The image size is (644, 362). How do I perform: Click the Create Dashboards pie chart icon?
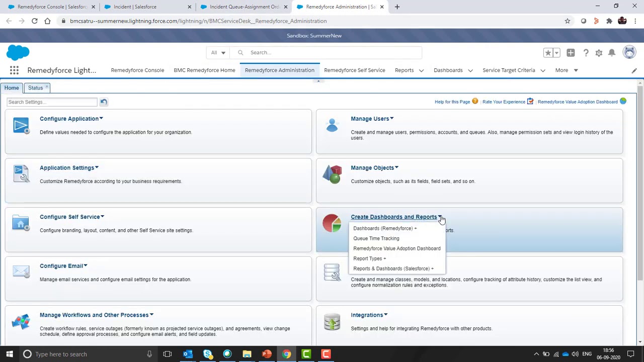point(332,223)
